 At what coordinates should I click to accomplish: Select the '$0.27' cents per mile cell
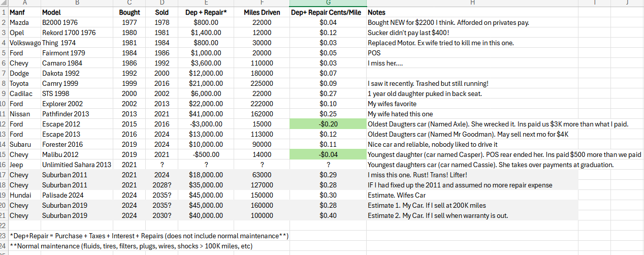(x=328, y=93)
